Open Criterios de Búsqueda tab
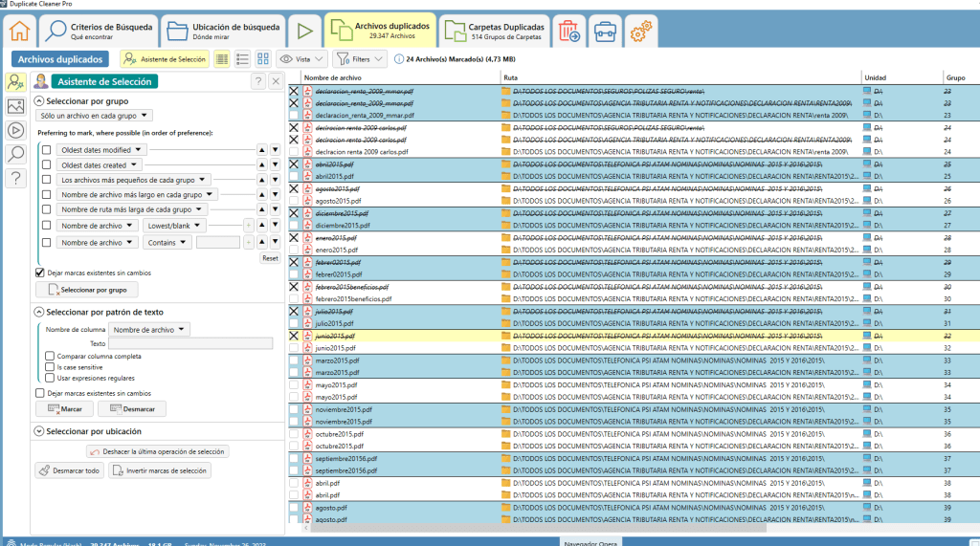This screenshot has height=546, width=980. (100, 32)
